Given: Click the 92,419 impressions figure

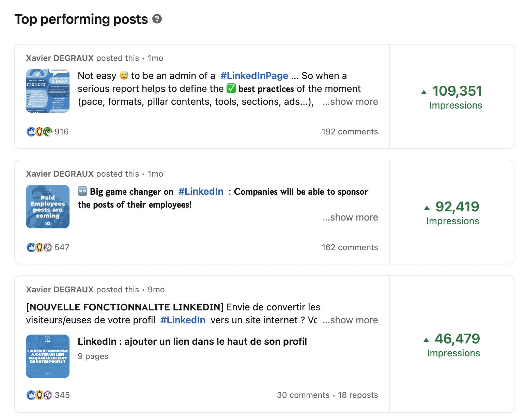Looking at the screenshot, I should click(x=457, y=207).
